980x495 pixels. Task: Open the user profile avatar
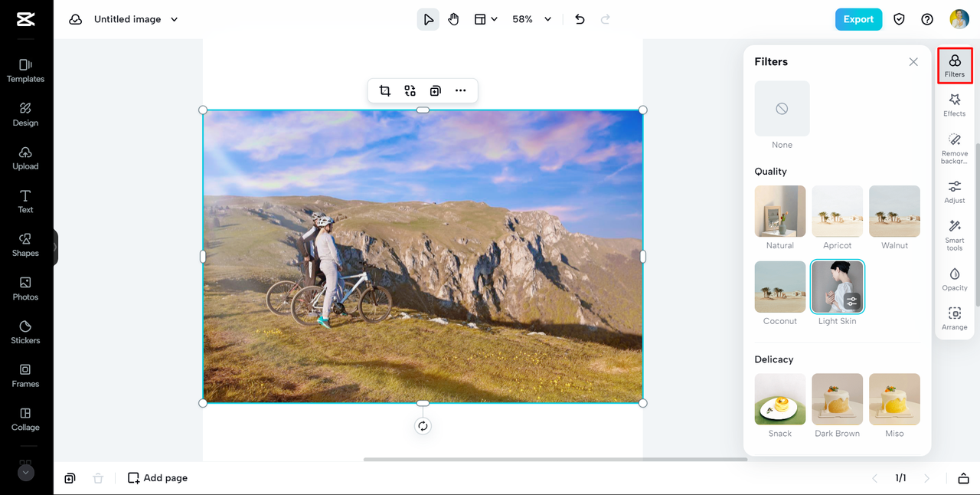tap(959, 19)
